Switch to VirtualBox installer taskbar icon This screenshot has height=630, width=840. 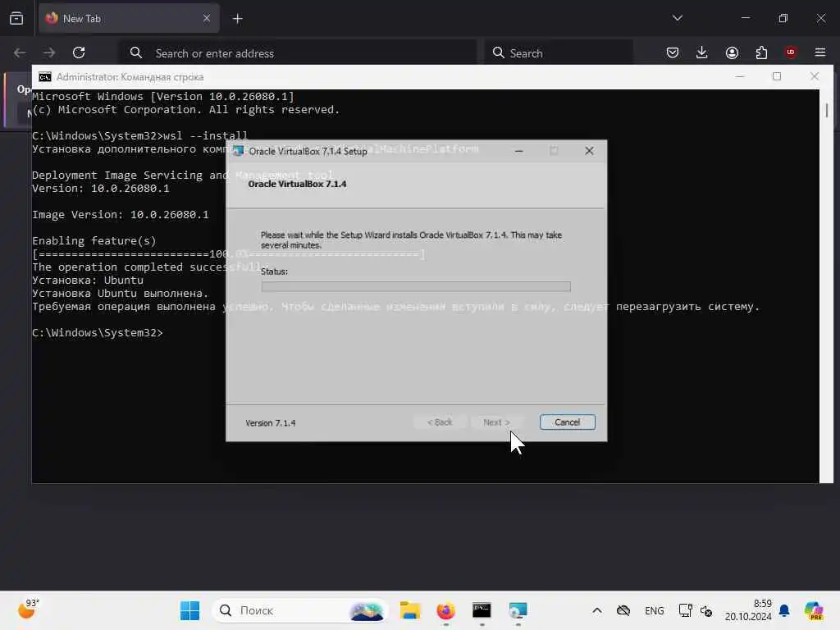(518, 610)
